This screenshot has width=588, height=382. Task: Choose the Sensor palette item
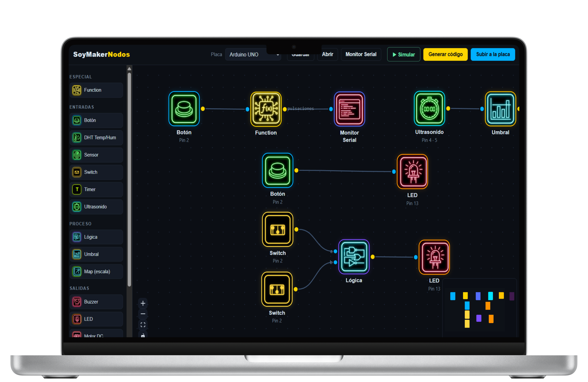click(x=96, y=155)
